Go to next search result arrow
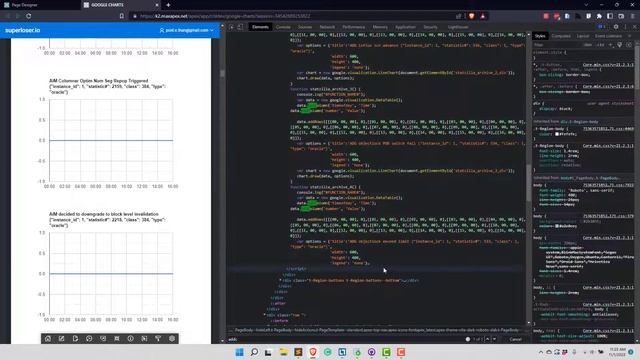Image resolution: width=640 pixels, height=360 pixels. click(494, 339)
